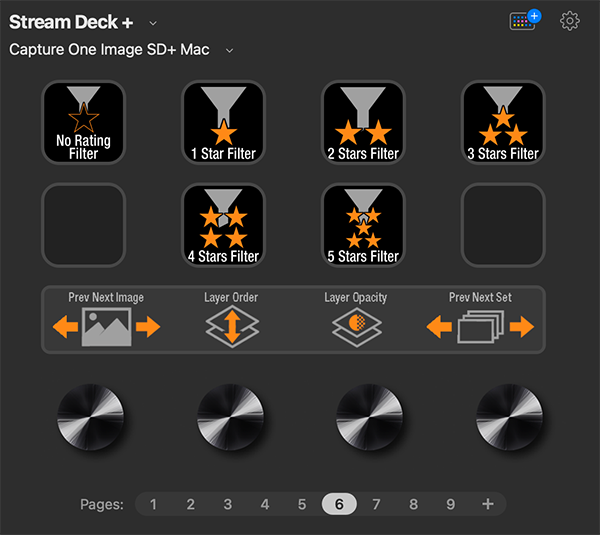Open the Capture One Image SD+ Mac profile dropdown
Image resolution: width=600 pixels, height=535 pixels.
tap(230, 50)
